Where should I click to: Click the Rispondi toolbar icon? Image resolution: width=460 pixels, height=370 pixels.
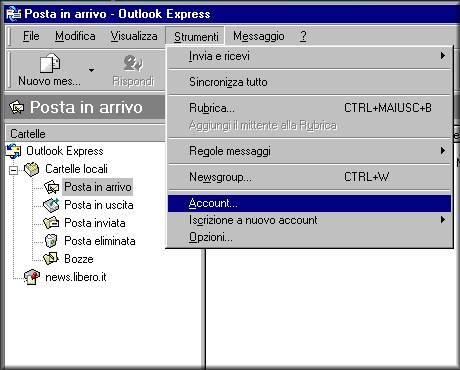click(x=133, y=63)
